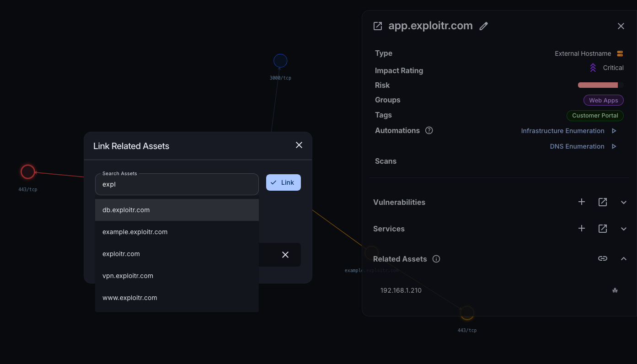Screen dimensions: 637x364
Task: Click the External Hostname type icon
Action: pos(620,54)
